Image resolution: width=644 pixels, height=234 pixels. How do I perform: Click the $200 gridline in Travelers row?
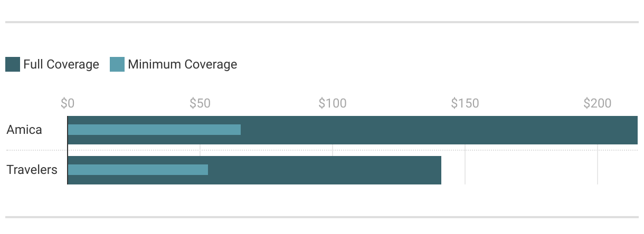pos(598,170)
